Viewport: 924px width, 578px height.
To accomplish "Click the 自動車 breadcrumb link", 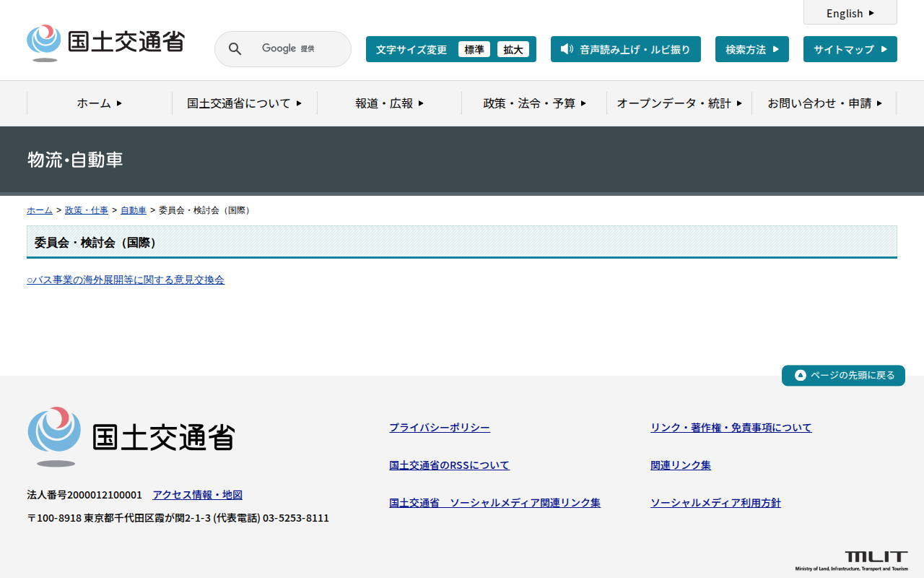I will pyautogui.click(x=134, y=210).
